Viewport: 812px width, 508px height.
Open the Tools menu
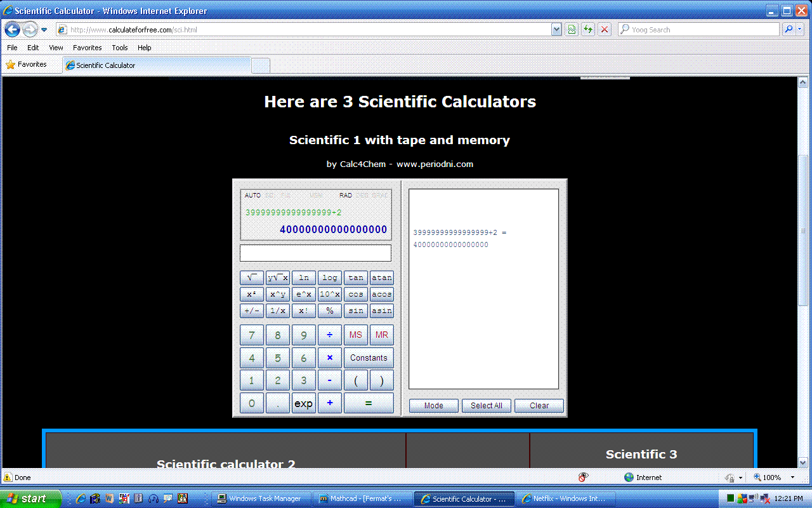tap(120, 48)
